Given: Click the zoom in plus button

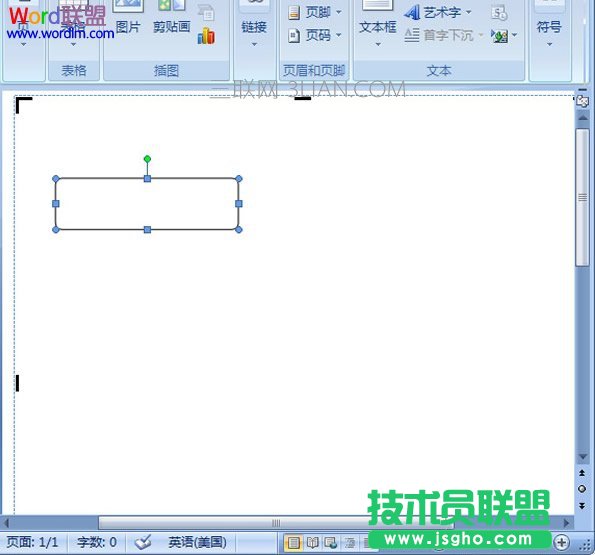Looking at the screenshot, I should pyautogui.click(x=562, y=542).
